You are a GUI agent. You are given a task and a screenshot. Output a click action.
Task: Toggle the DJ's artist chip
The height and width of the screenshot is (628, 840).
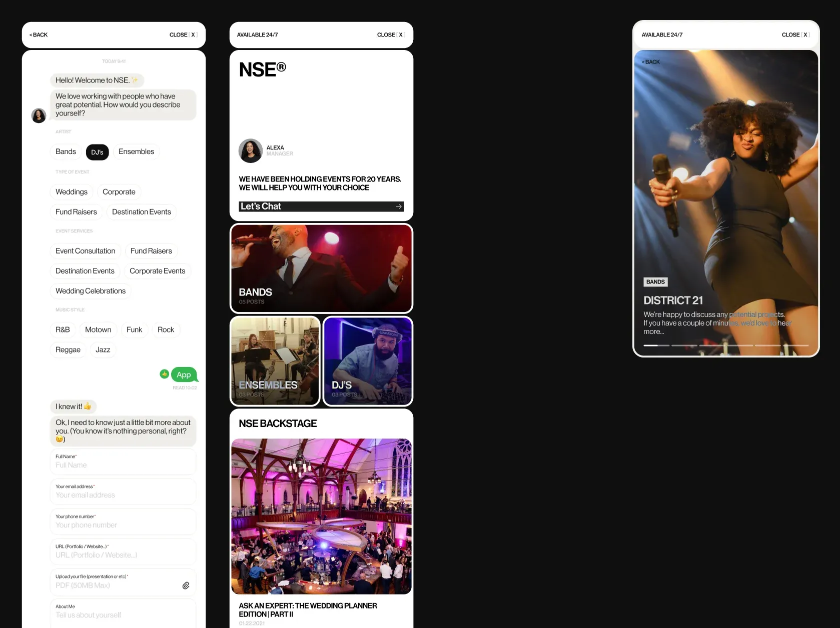click(x=97, y=152)
